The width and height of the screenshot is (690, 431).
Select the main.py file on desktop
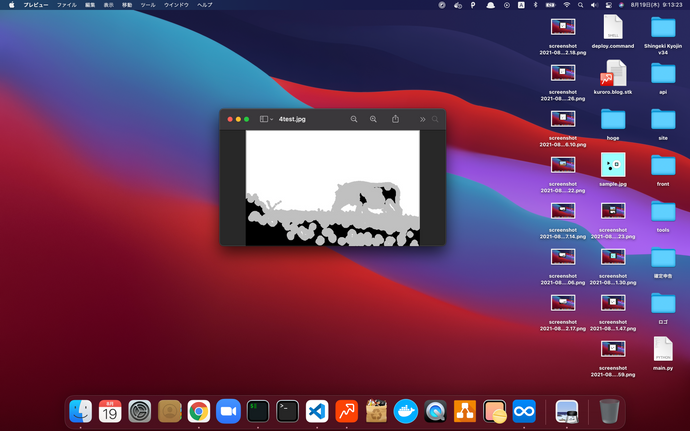point(663,354)
